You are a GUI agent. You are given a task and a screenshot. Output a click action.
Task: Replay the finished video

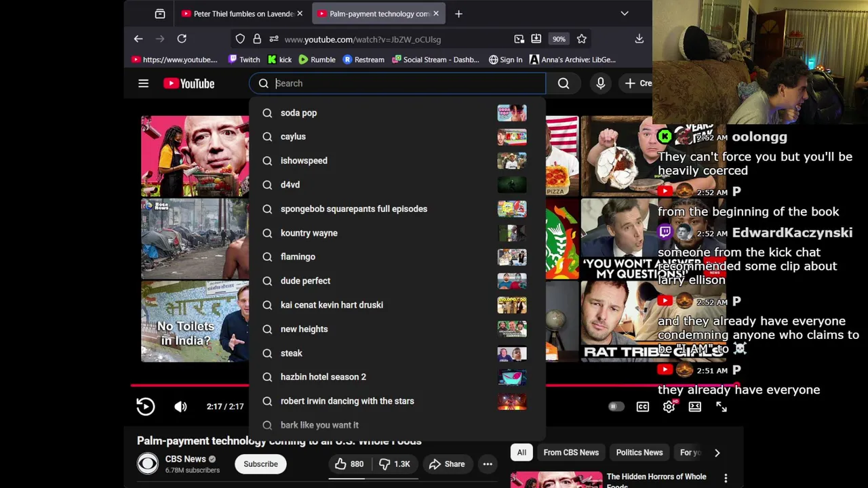[146, 407]
